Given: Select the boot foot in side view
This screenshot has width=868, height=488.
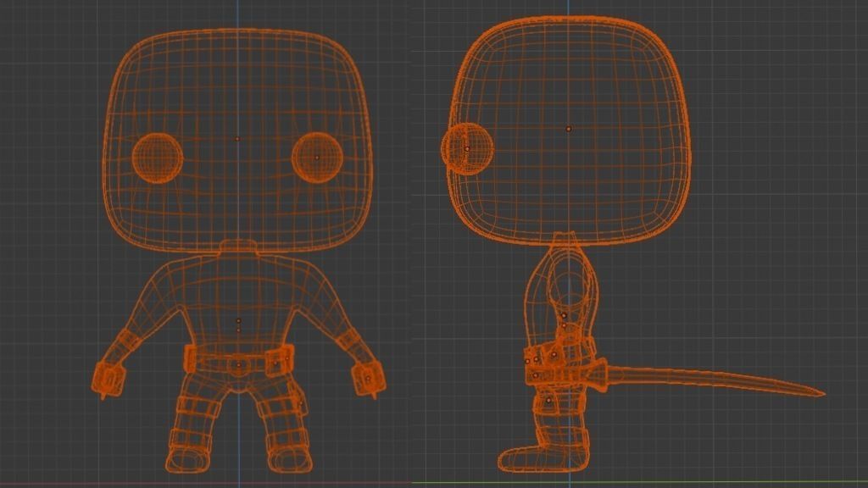Looking at the screenshot, I should tap(542, 457).
